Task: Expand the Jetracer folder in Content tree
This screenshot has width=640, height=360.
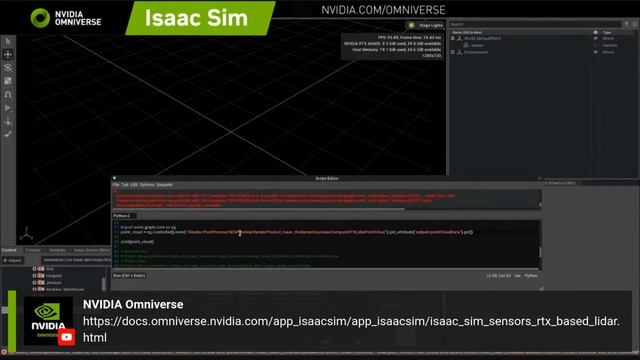Action: [x=34, y=282]
